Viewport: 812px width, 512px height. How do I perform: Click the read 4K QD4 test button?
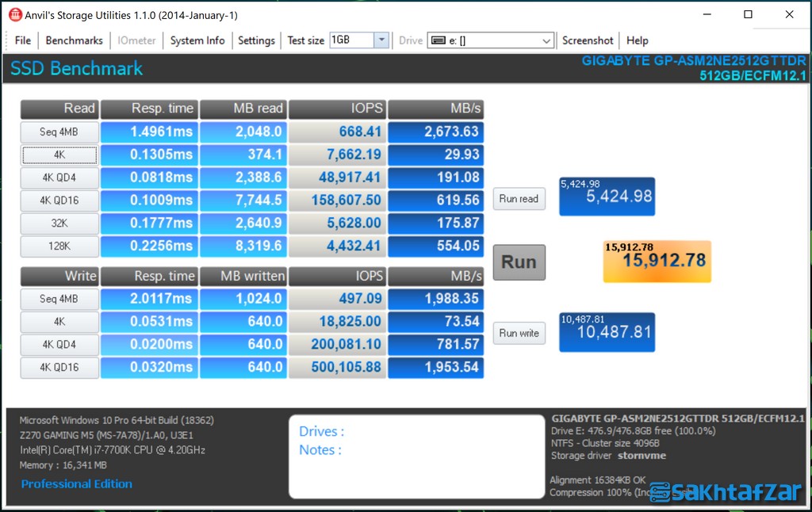coord(59,178)
